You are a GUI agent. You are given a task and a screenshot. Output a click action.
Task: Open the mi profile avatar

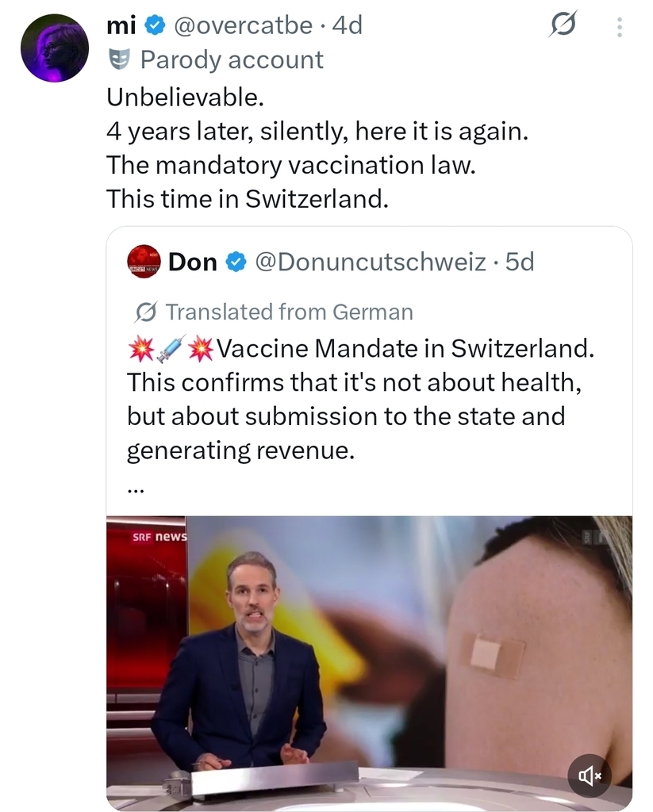click(55, 48)
